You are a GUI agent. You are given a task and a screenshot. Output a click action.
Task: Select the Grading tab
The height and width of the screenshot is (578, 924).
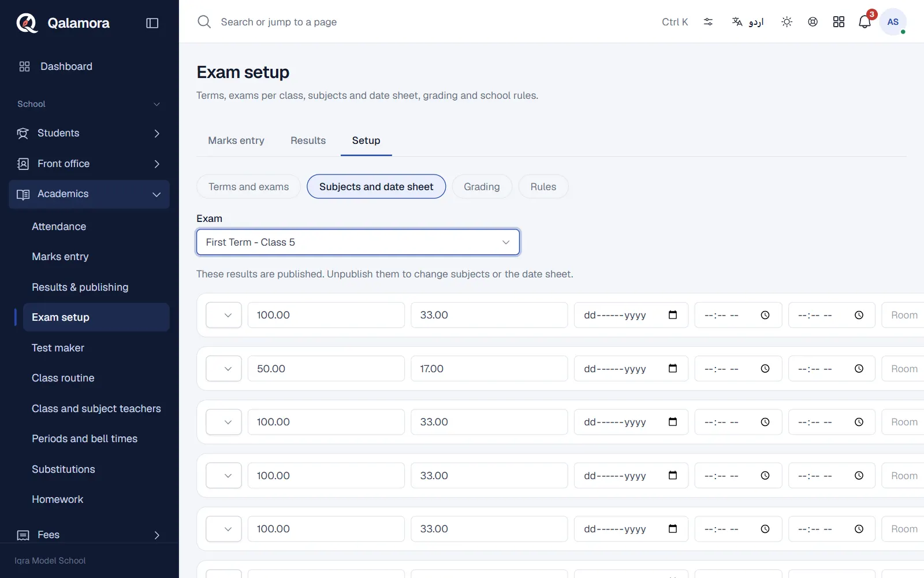tap(482, 187)
